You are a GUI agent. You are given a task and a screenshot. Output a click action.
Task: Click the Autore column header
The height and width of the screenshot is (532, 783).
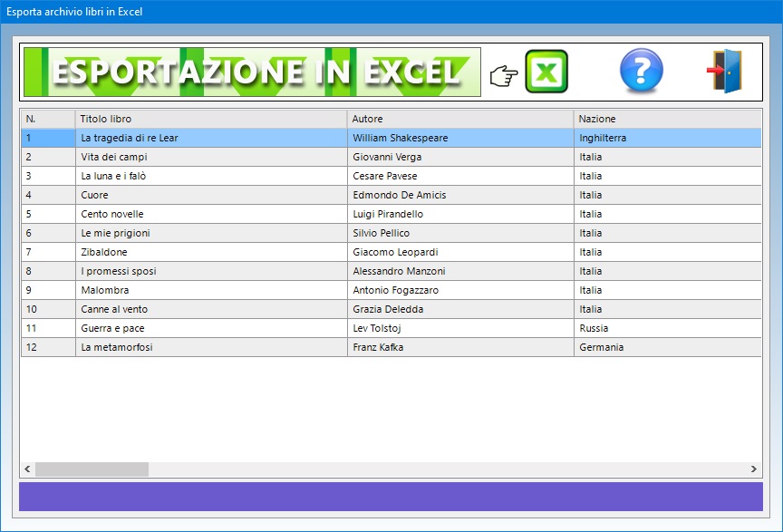[459, 119]
